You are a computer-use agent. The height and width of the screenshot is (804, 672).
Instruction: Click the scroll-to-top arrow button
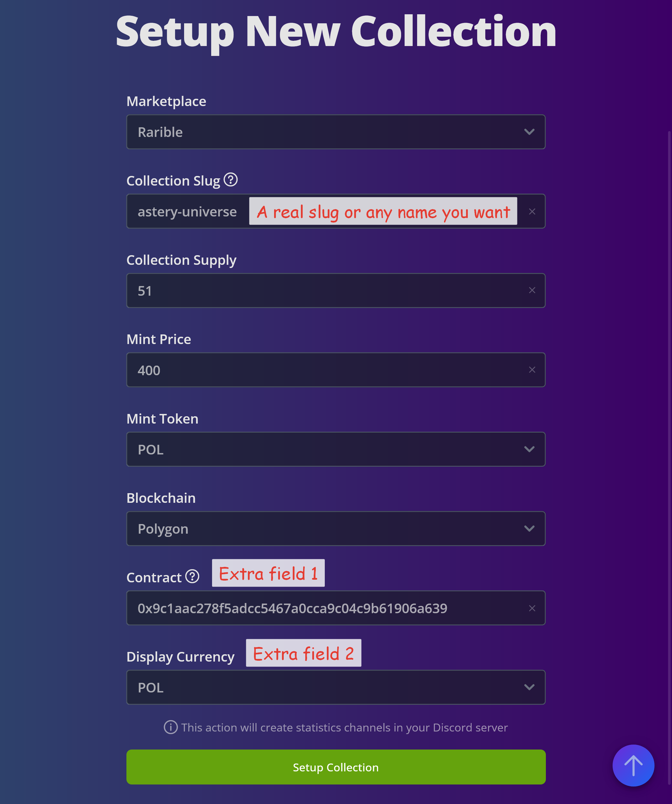coord(633,765)
